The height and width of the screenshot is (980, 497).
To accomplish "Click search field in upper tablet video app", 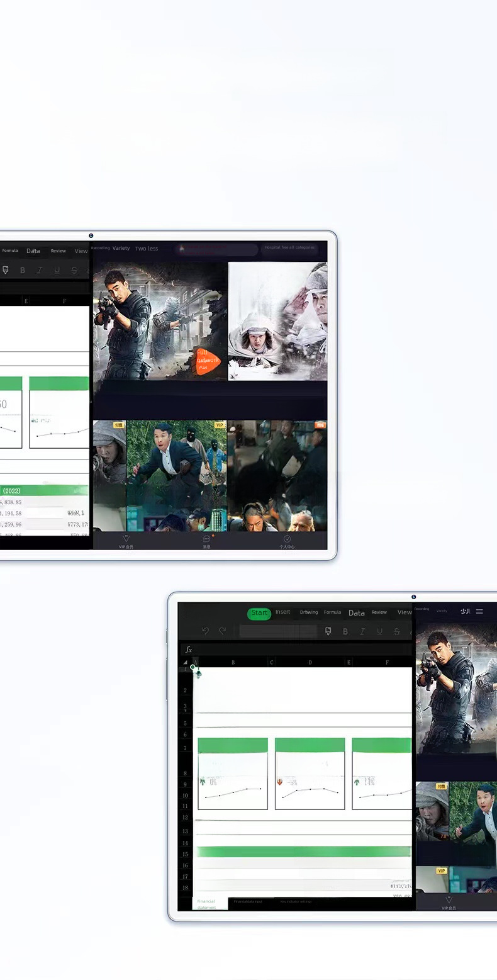I will point(216,249).
